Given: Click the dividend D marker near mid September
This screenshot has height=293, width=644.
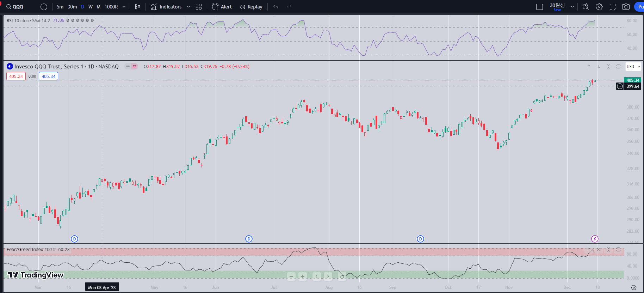Looking at the screenshot, I should pyautogui.click(x=420, y=239).
